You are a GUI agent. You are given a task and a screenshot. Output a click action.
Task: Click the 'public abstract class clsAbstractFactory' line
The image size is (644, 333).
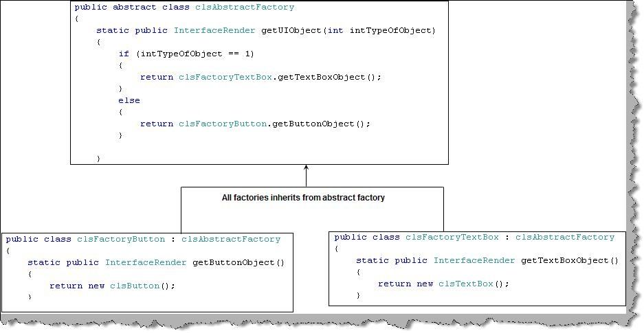click(x=184, y=8)
